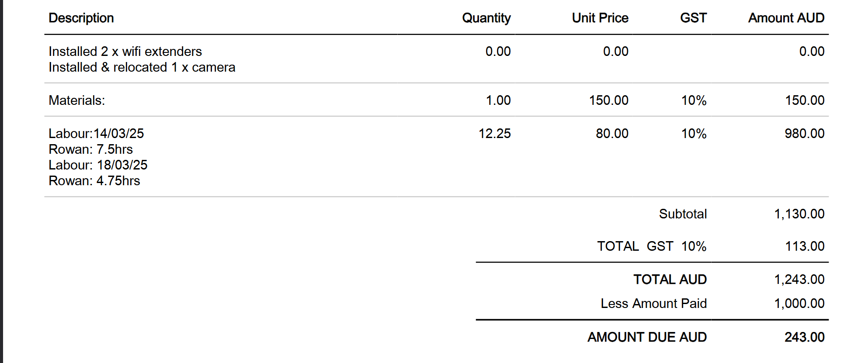Screen dimensions: 868x363
Task: Click the "Less Amount Paid" label
Action: 653,304
